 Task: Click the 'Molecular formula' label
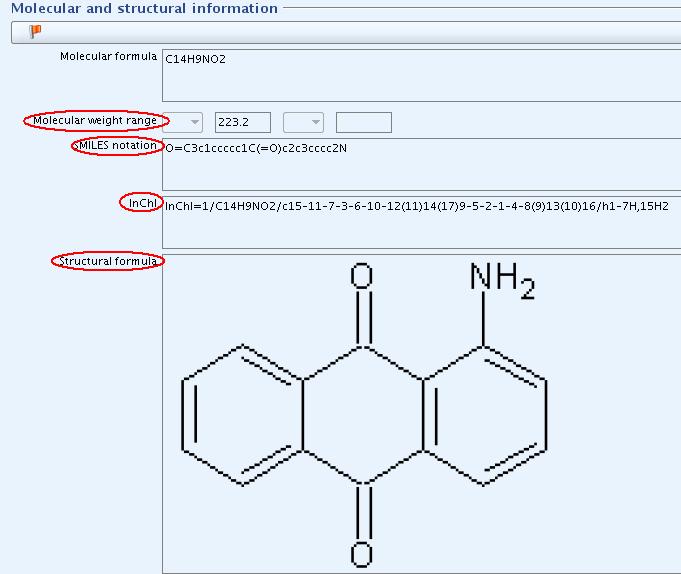108,56
